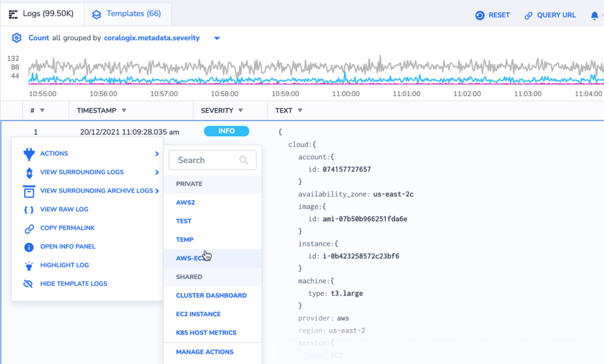604x364 pixels.
Task: Click the actions Search input field
Action: 212,160
